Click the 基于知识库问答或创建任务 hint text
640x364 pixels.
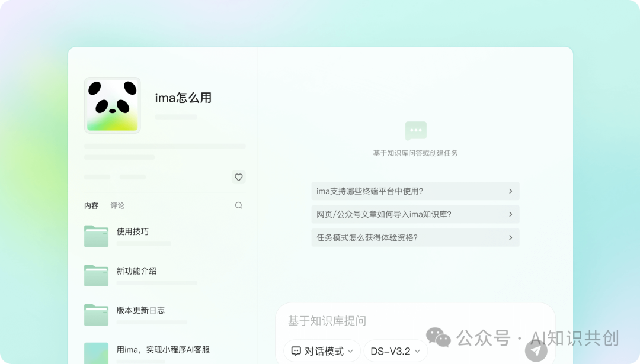click(415, 153)
